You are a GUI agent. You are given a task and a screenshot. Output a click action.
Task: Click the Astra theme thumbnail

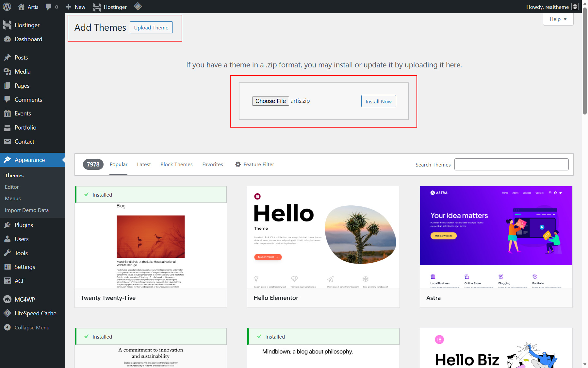(x=496, y=237)
